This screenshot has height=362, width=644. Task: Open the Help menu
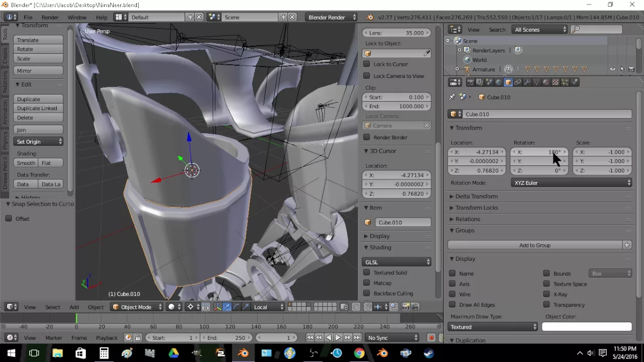coord(102,17)
